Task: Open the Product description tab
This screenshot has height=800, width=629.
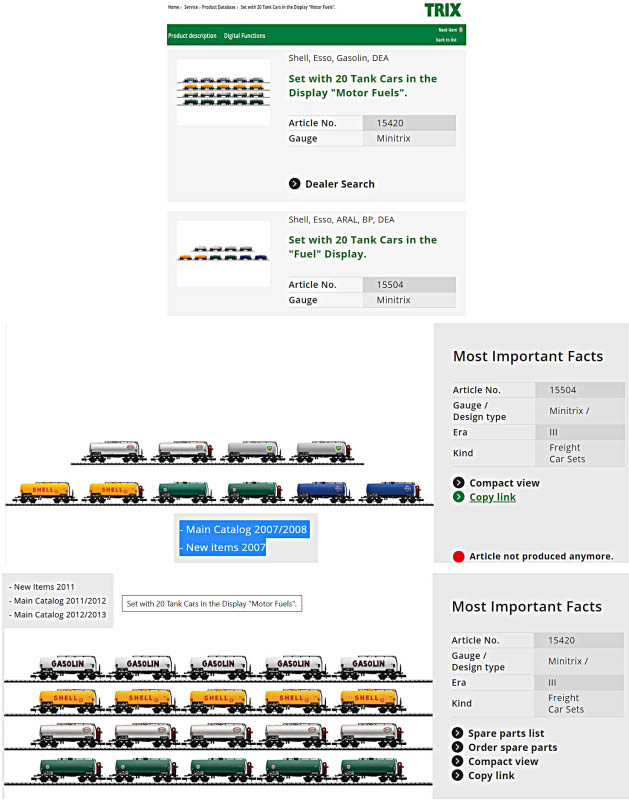Action: [x=192, y=36]
